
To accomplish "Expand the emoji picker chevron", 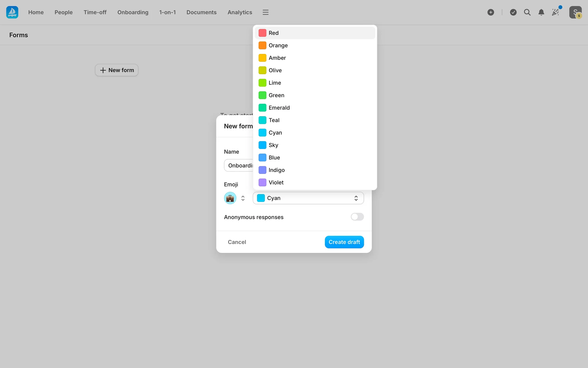I will click(x=243, y=198).
